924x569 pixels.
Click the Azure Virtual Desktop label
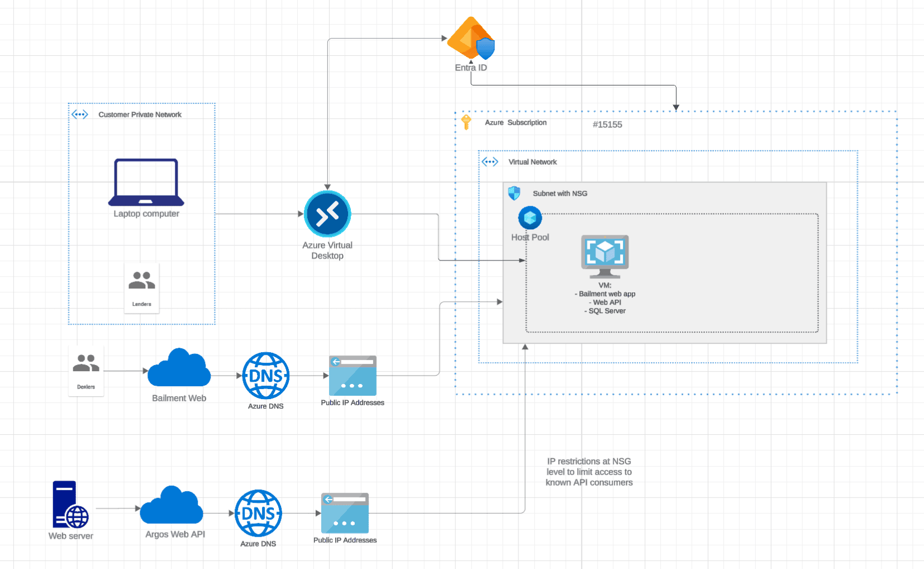(327, 250)
